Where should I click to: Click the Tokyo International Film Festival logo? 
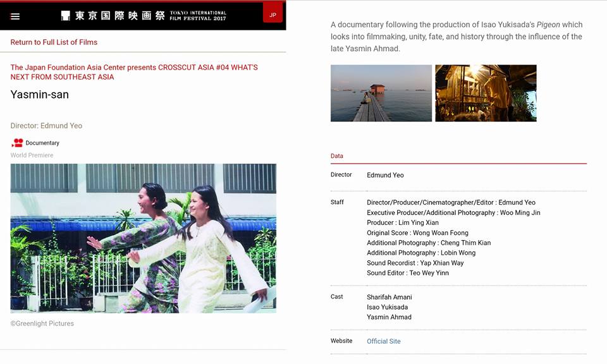pyautogui.click(x=144, y=15)
